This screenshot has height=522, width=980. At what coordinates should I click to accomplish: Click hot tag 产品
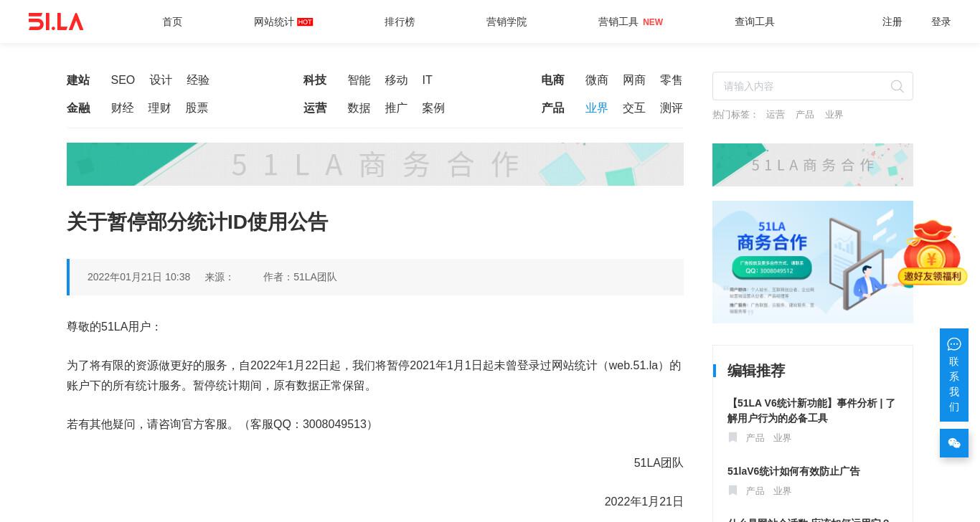[804, 115]
